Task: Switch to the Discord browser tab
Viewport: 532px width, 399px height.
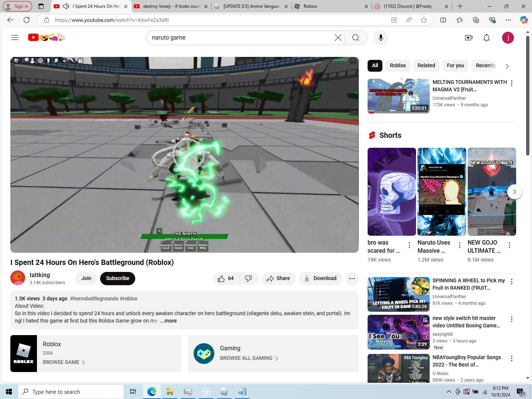Action: [x=411, y=6]
